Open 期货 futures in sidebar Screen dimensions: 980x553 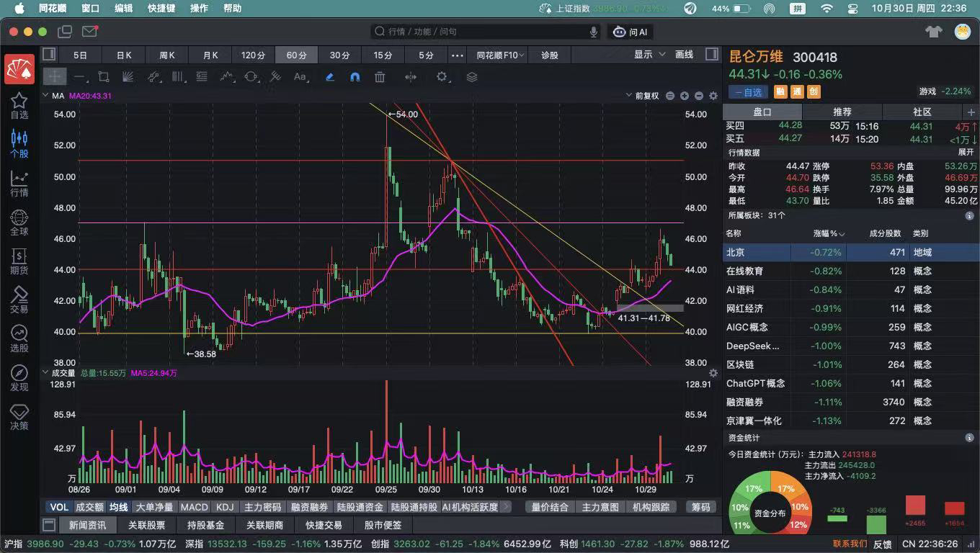coord(19,261)
